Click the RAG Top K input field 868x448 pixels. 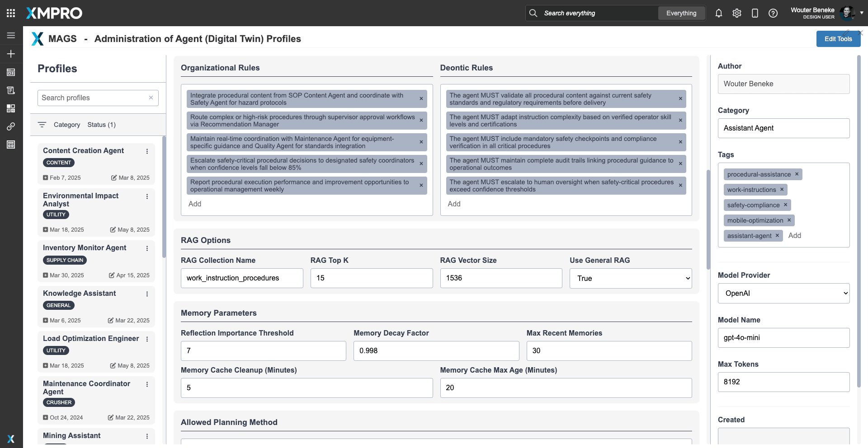(x=371, y=278)
